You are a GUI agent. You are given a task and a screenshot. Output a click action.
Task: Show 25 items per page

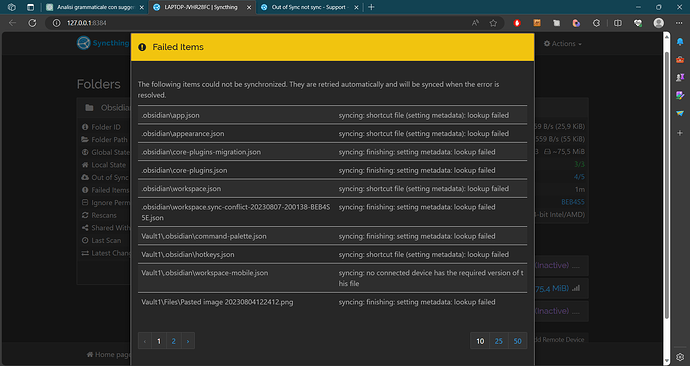coord(499,341)
